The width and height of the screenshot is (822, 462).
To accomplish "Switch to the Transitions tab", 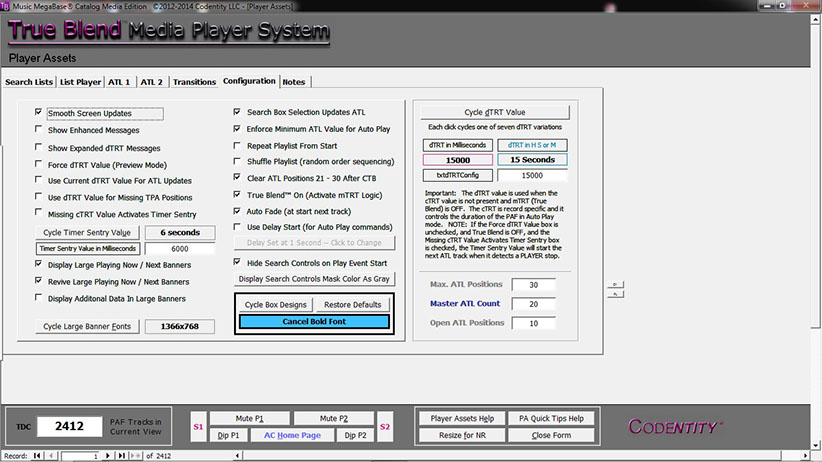I will click(x=194, y=81).
